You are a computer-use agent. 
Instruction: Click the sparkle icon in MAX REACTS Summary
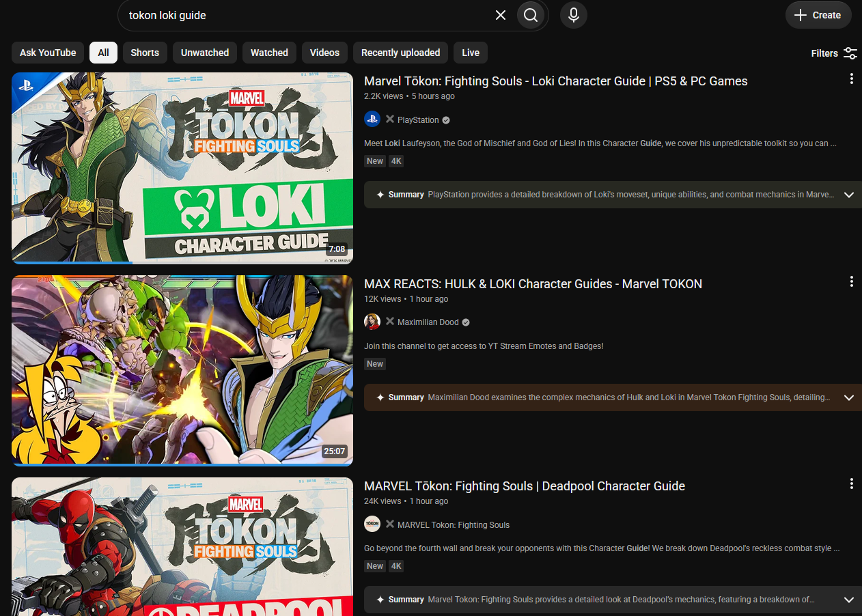point(380,397)
